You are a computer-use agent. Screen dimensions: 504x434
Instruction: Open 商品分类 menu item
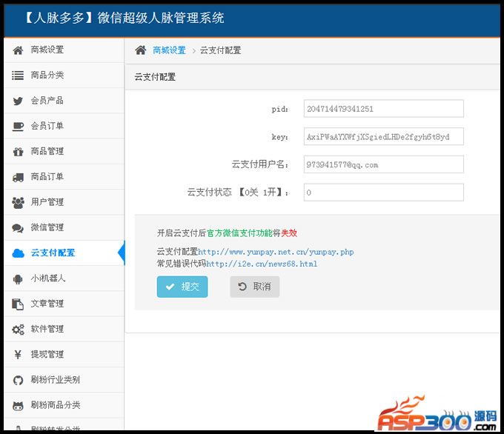pyautogui.click(x=64, y=76)
